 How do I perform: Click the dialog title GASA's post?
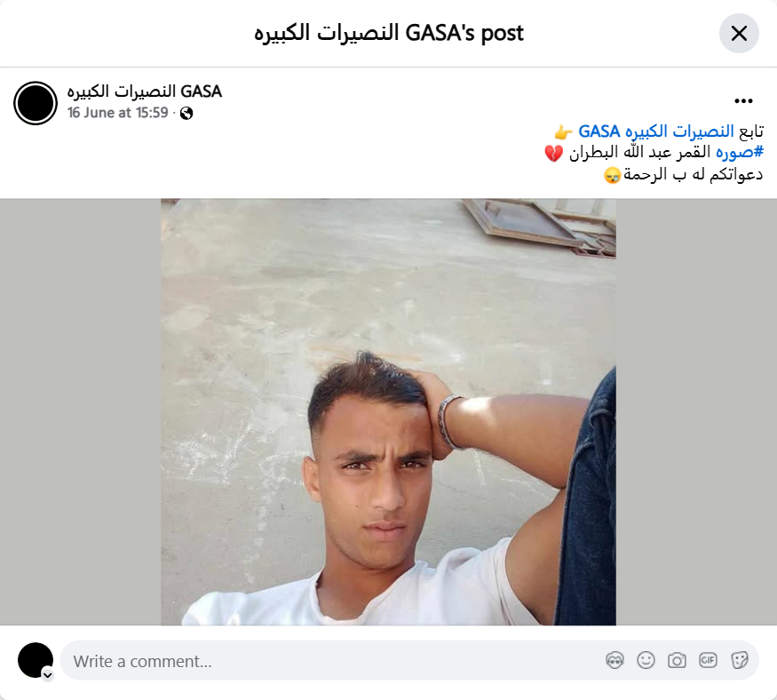(x=389, y=33)
